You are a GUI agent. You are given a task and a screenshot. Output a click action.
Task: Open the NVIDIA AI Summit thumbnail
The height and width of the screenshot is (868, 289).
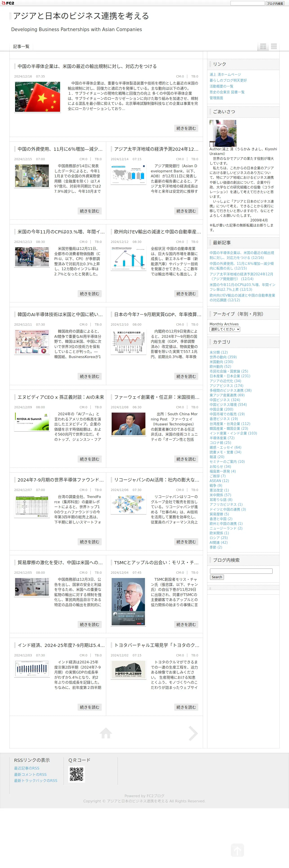click(x=32, y=422)
